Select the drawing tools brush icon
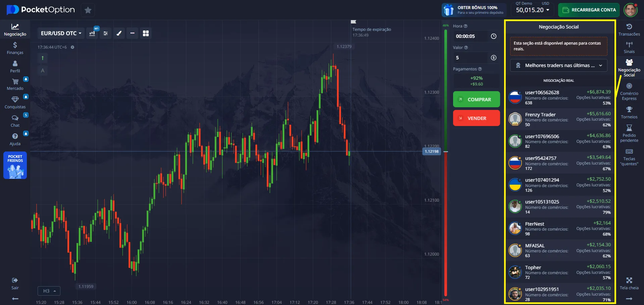The image size is (644, 305). click(x=119, y=33)
